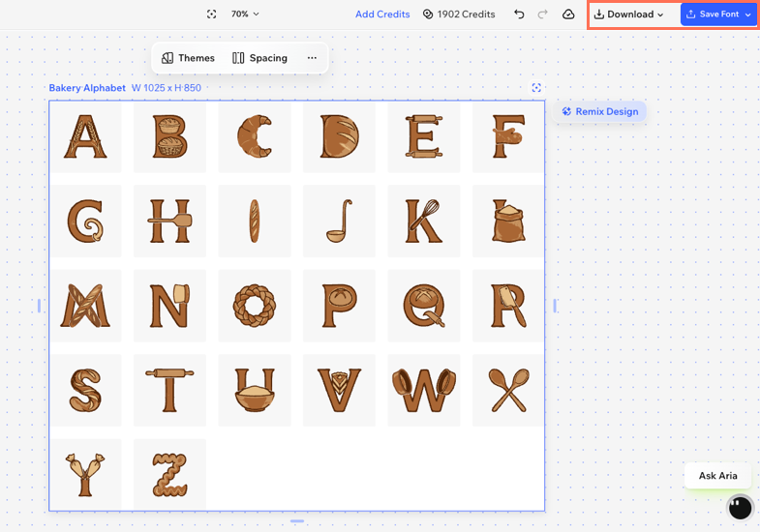
Task: Select the oven mitt letter F glyph
Action: pyautogui.click(x=508, y=136)
